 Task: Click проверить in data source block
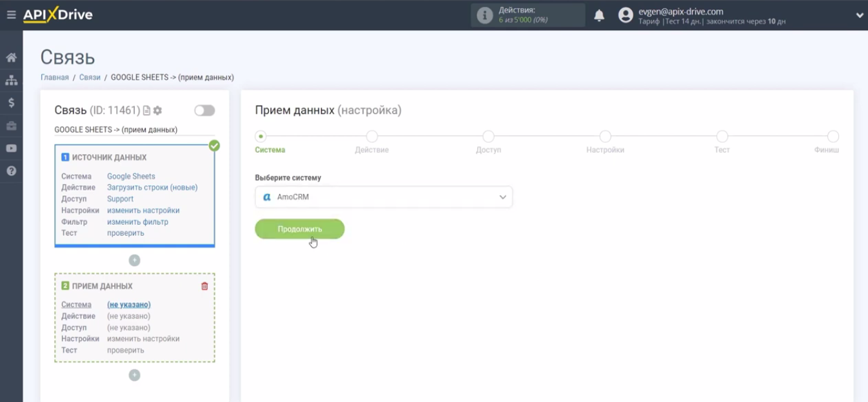point(126,233)
